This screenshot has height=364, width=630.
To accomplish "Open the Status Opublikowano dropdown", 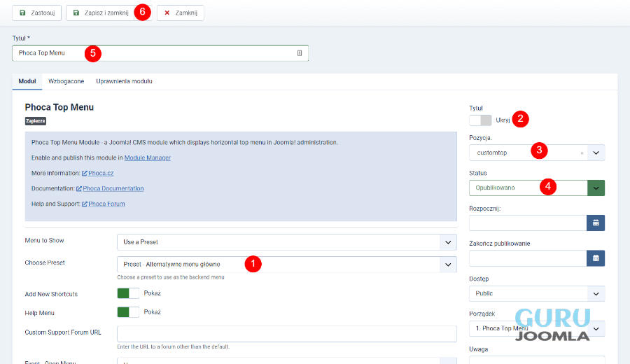I will (537, 188).
